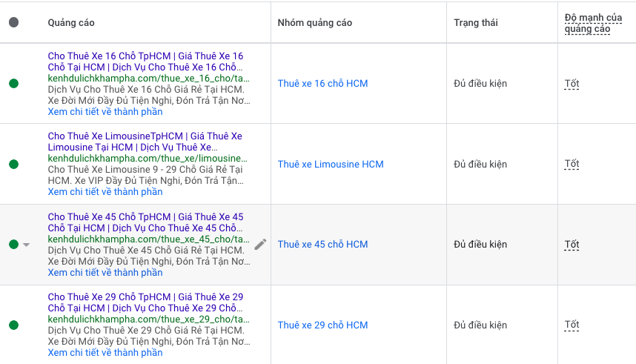View asset details for 29 Chỗ ad

105,353
